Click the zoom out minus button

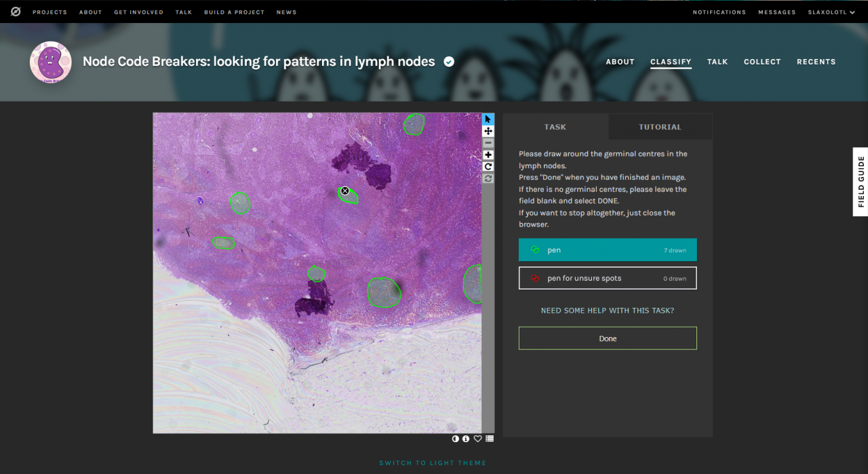click(488, 143)
